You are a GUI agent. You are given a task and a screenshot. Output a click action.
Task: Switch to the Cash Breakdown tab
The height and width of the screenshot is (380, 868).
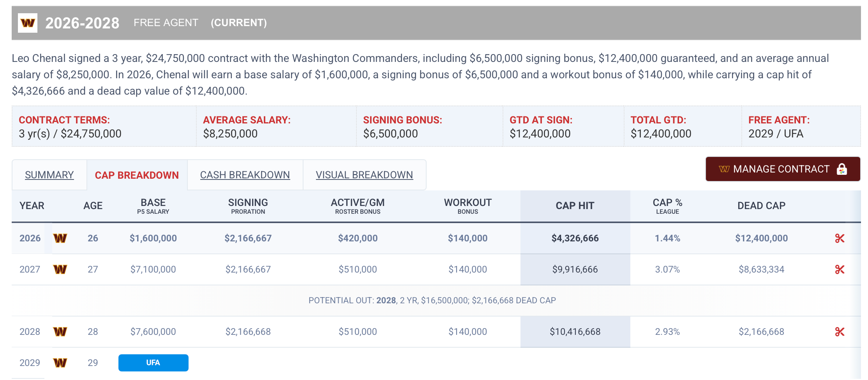pyautogui.click(x=245, y=175)
